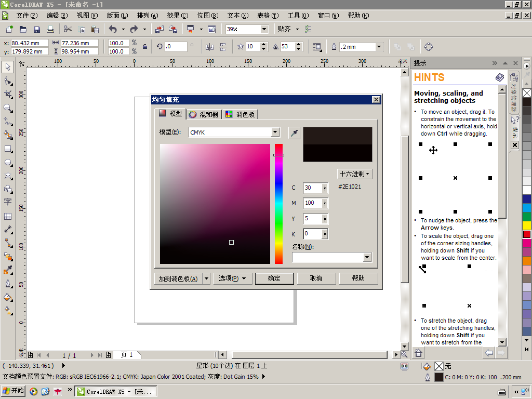The height and width of the screenshot is (399, 532).
Task: Select the 页 1 page tab
Action: pos(127,355)
